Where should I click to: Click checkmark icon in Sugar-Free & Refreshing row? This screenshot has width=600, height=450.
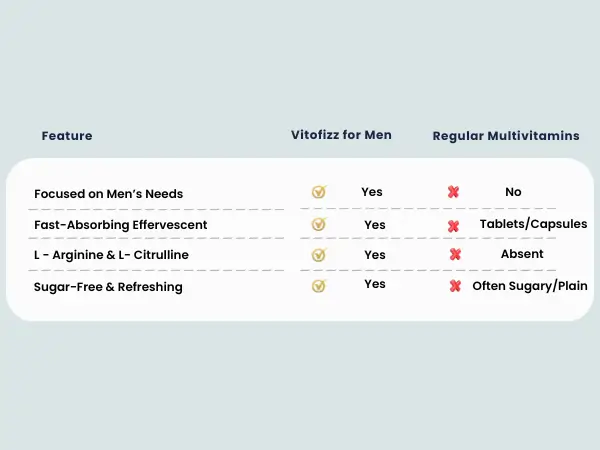(x=318, y=286)
